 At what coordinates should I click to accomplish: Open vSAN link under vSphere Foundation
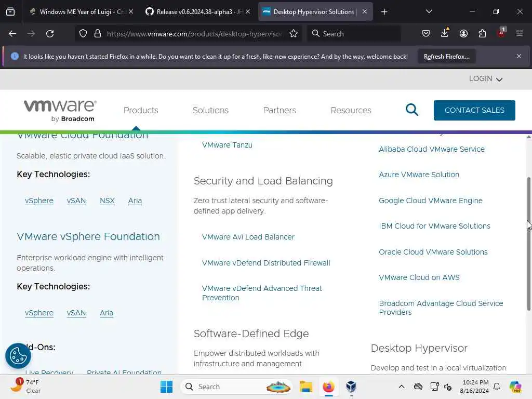[x=76, y=312]
